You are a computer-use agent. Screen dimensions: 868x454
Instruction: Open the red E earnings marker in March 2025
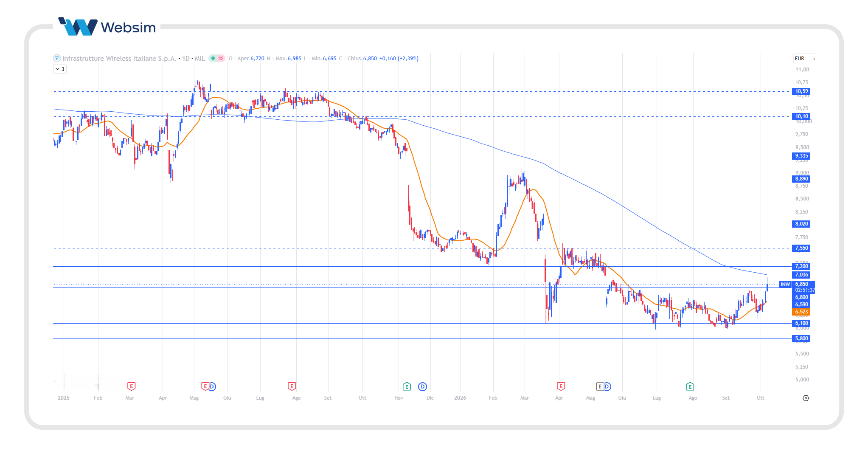click(x=132, y=386)
